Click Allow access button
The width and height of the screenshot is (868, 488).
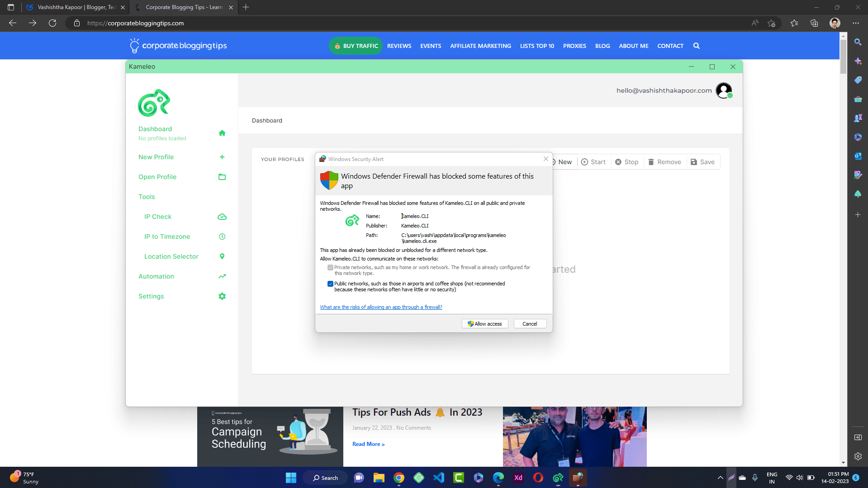[x=484, y=324]
